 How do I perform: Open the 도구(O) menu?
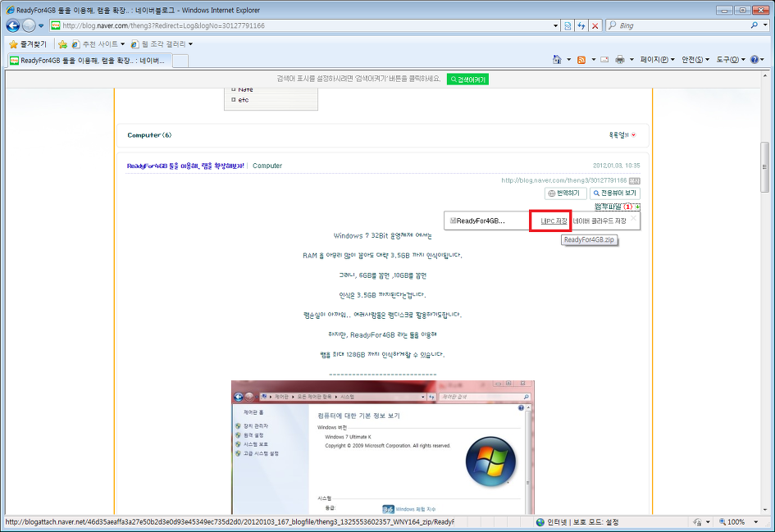(731, 59)
